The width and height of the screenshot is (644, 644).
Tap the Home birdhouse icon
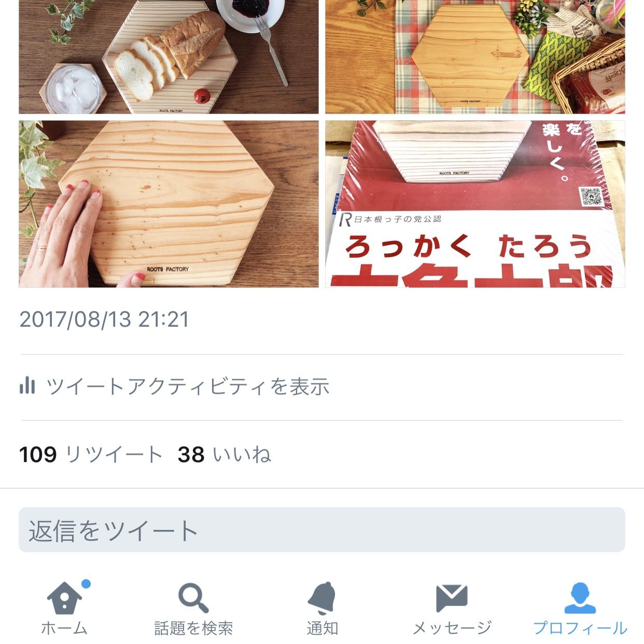[x=64, y=598]
